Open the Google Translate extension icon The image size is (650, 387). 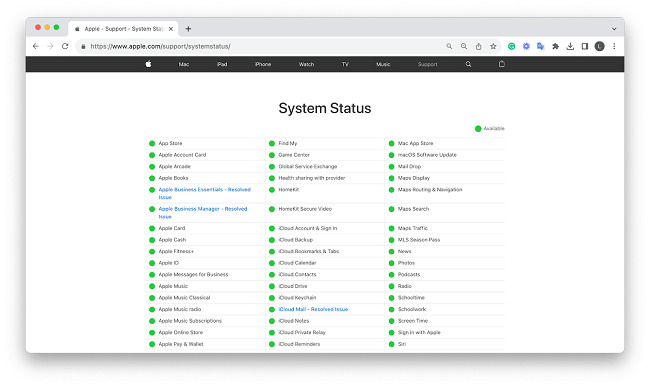pyautogui.click(x=541, y=46)
